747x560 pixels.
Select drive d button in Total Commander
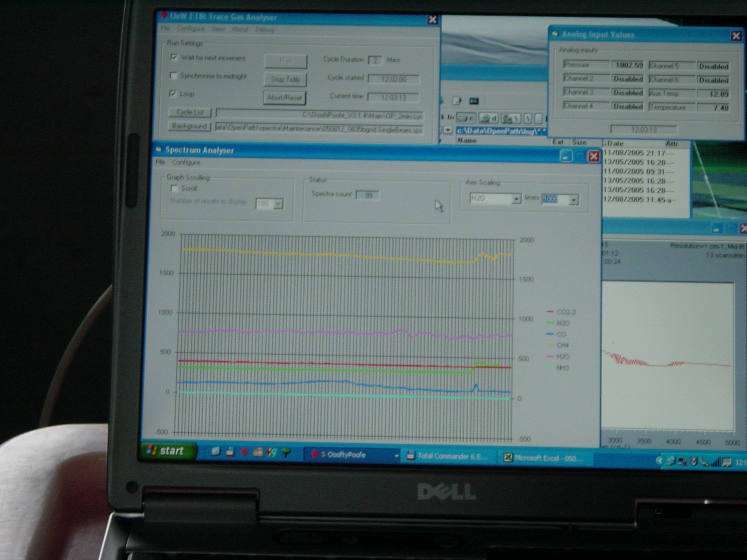click(488, 118)
